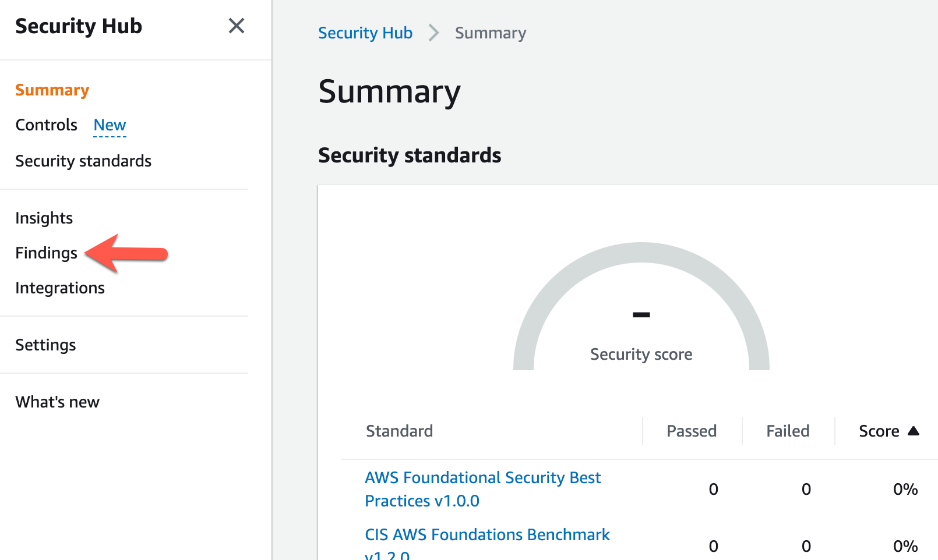Click the New badge next to Controls

tap(110, 125)
